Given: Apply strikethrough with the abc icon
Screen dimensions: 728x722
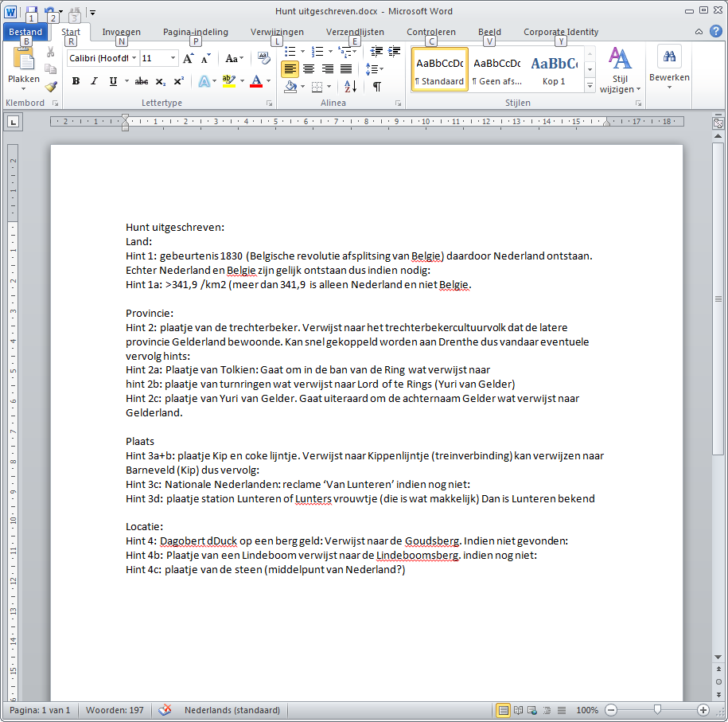Looking at the screenshot, I should (x=142, y=81).
